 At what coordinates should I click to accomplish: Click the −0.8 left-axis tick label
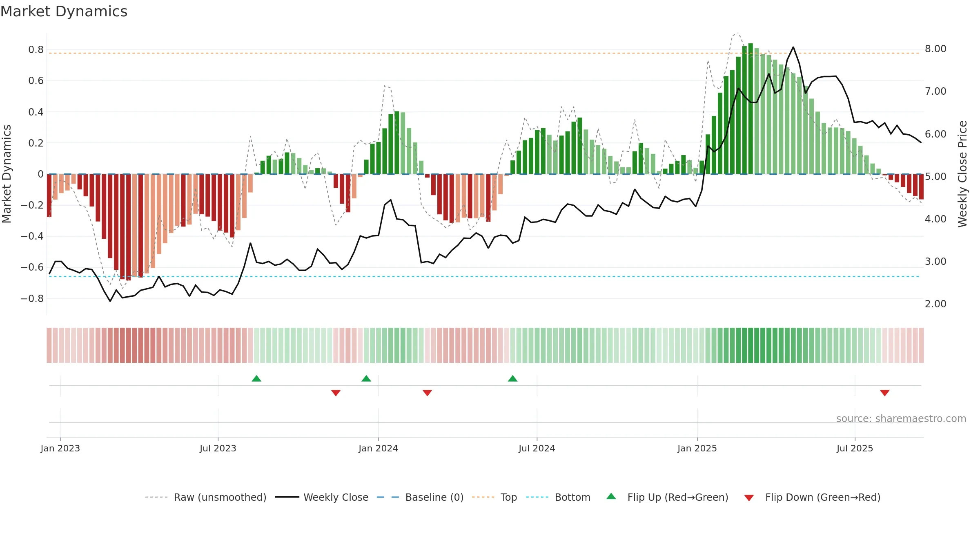(32, 299)
